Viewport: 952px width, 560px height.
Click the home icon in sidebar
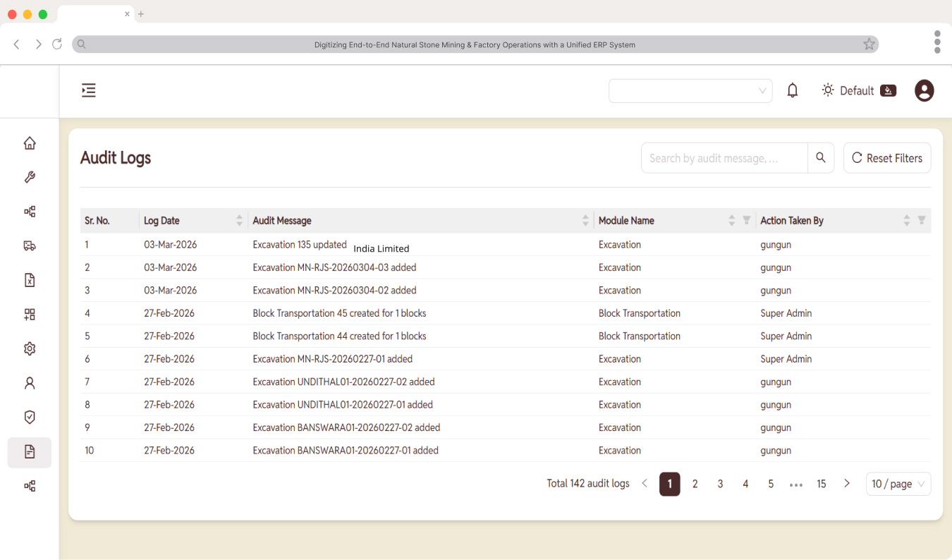coord(30,143)
